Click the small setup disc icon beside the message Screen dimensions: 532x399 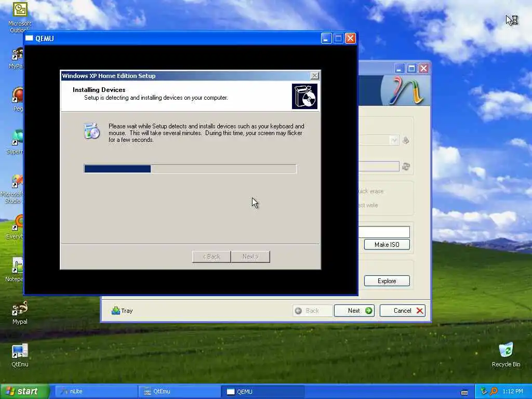coord(91,131)
